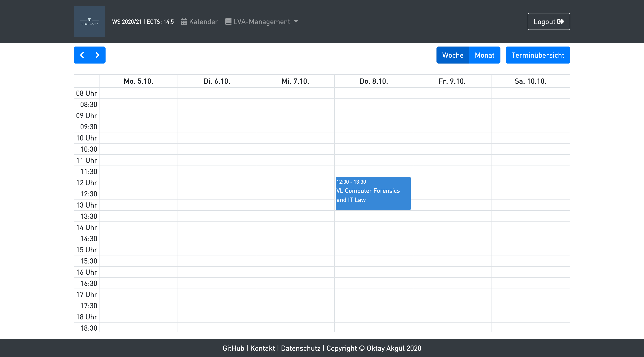Viewport: 644px width, 357px height.
Task: Expand the LVA-Management dropdown caret
Action: (x=296, y=21)
